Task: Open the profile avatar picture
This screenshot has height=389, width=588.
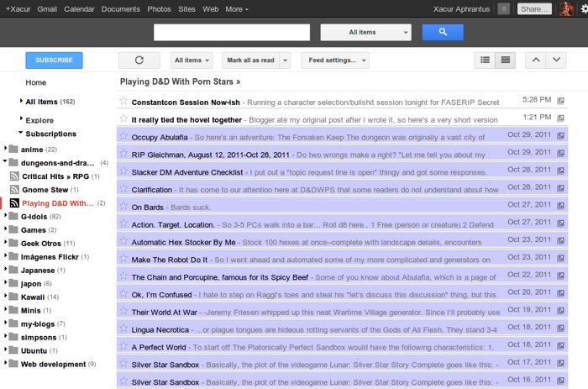Action: click(566, 9)
